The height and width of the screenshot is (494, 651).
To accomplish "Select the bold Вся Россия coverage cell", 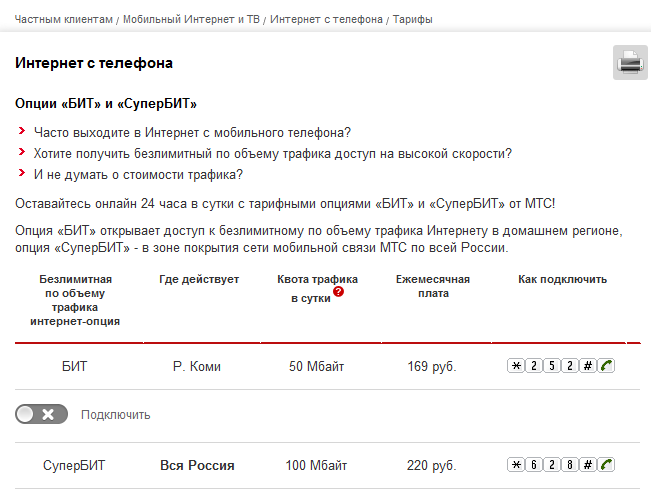I will pyautogui.click(x=197, y=466).
